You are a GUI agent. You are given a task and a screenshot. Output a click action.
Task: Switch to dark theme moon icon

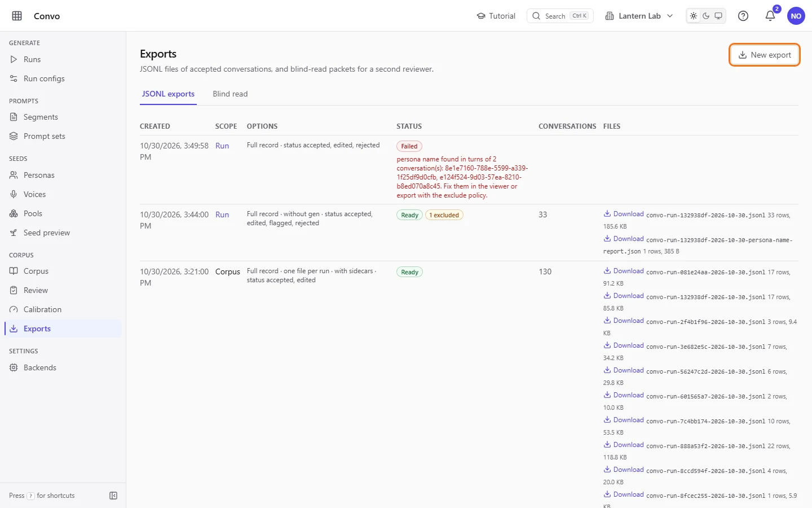coord(706,16)
